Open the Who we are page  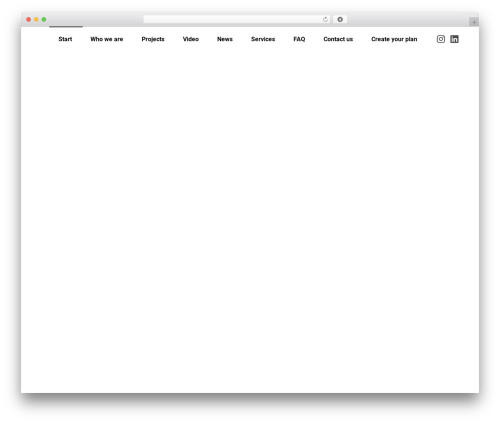pos(107,39)
